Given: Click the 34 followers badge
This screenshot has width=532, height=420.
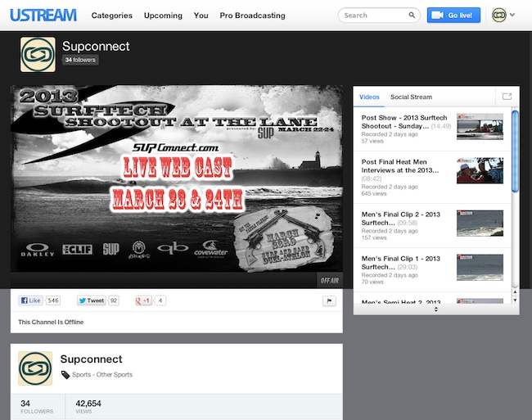Looking at the screenshot, I should pos(80,60).
